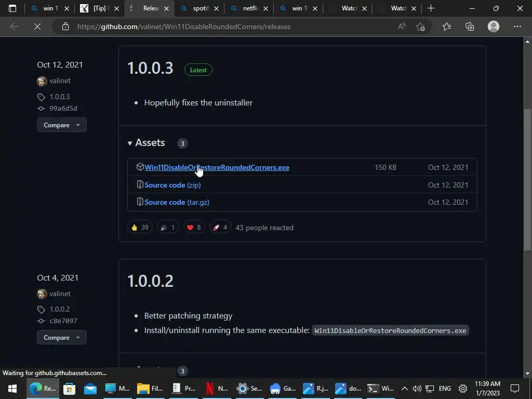Switch to the [Tip] tab
This screenshot has height=399, width=532.
click(99, 8)
